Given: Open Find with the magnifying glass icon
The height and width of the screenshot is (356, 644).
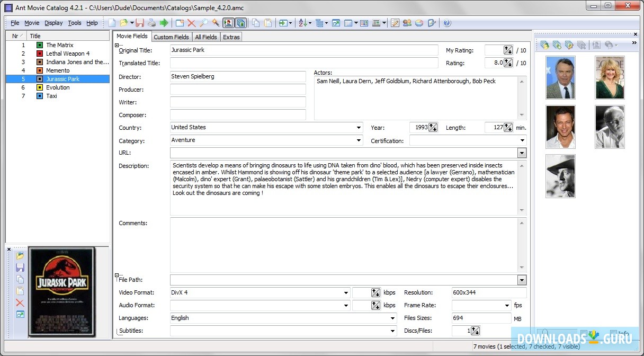Looking at the screenshot, I should pyautogui.click(x=203, y=23).
